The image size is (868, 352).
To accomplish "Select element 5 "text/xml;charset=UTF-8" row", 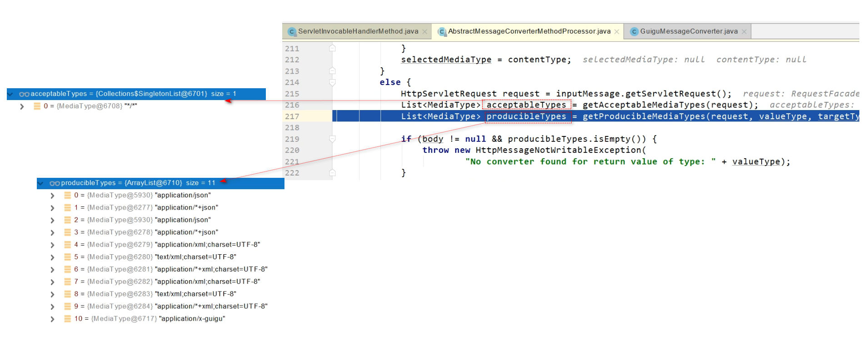I will click(160, 257).
